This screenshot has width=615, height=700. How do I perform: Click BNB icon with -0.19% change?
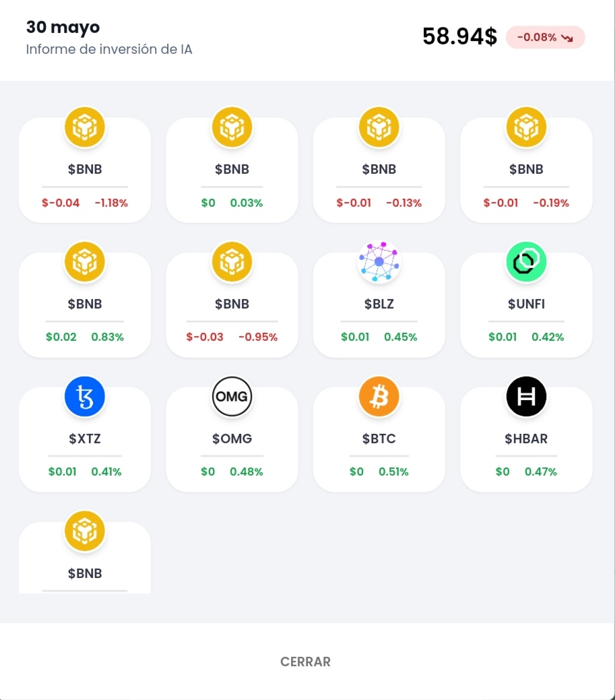click(x=526, y=127)
